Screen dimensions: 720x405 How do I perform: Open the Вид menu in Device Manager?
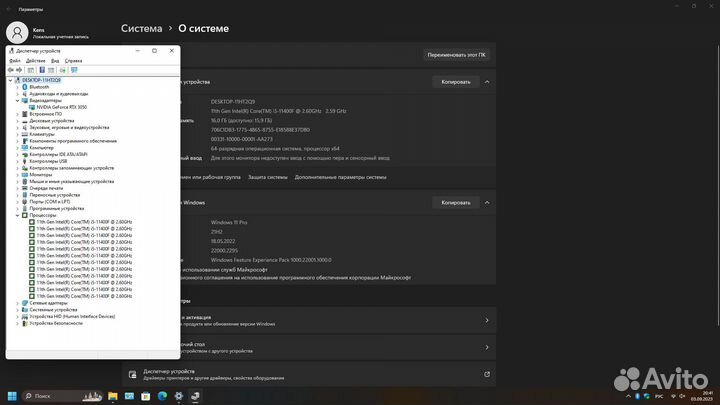pyautogui.click(x=55, y=61)
